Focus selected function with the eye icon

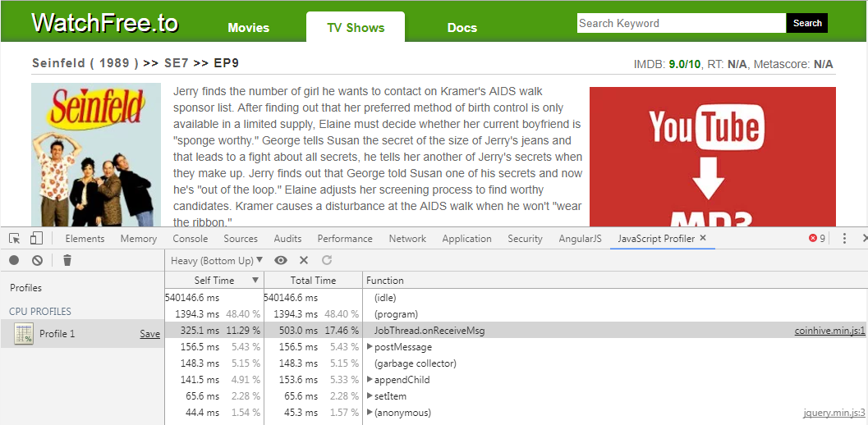[x=281, y=260]
